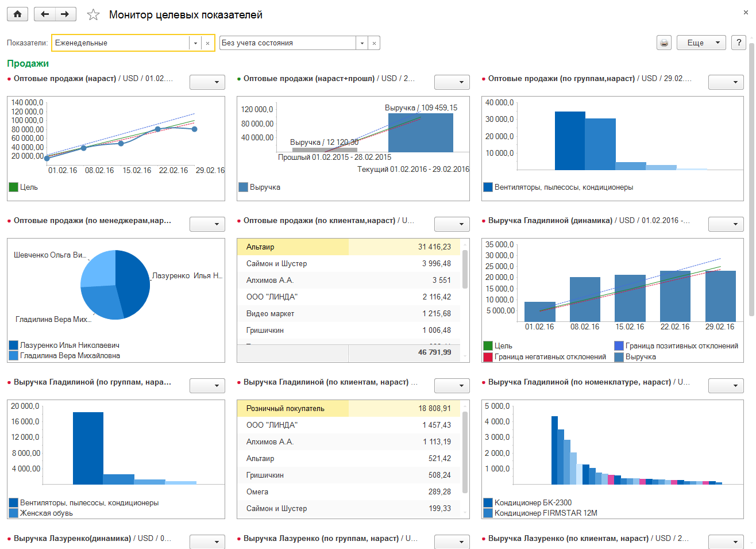The height and width of the screenshot is (549, 756).
Task: Select the Видео маркет row
Action: 349,313
